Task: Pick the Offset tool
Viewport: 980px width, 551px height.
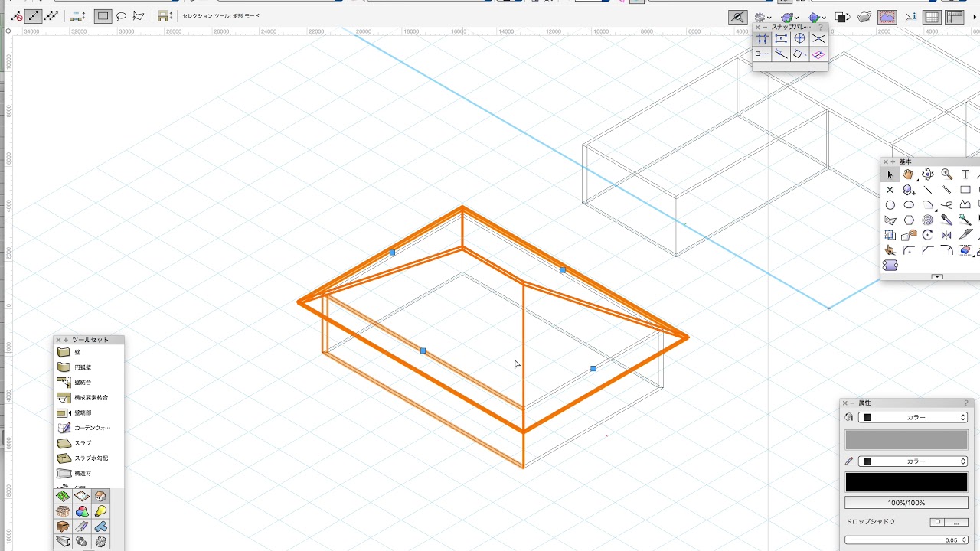Action: (x=946, y=250)
